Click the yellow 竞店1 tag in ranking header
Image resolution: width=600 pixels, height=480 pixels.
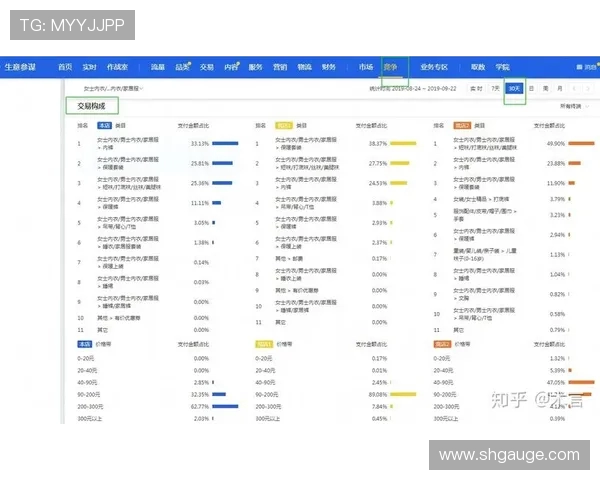pyautogui.click(x=283, y=126)
